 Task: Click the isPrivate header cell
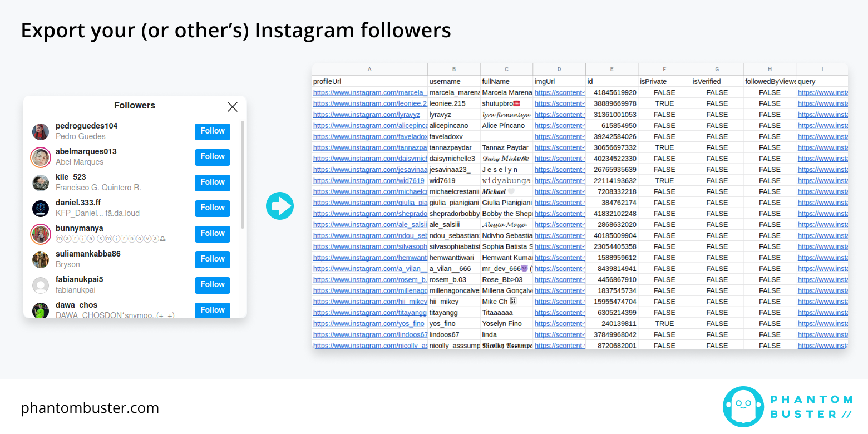pyautogui.click(x=664, y=81)
